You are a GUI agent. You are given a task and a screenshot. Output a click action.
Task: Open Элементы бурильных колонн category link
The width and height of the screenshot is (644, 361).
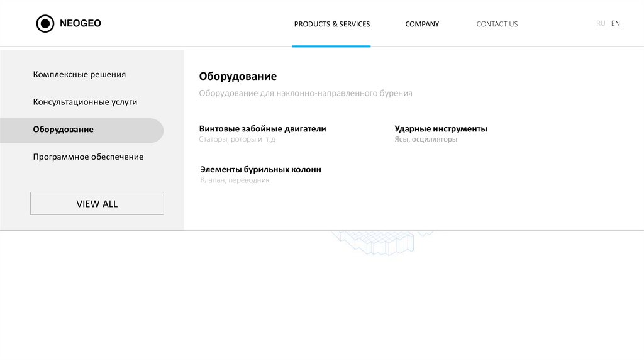[260, 169]
